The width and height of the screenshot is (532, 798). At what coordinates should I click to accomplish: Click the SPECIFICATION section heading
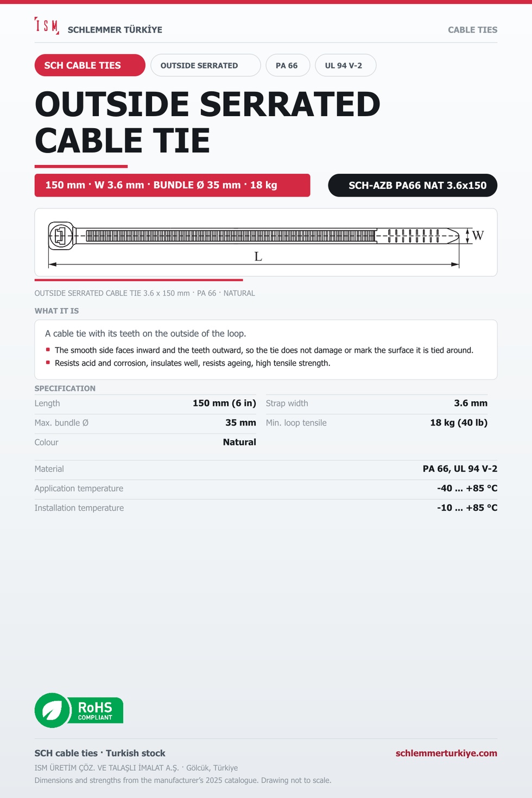(65, 388)
